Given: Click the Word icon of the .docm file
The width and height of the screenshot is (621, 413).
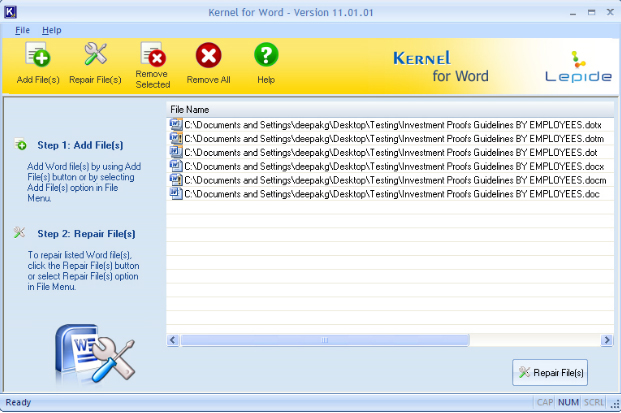Looking at the screenshot, I should [176, 180].
